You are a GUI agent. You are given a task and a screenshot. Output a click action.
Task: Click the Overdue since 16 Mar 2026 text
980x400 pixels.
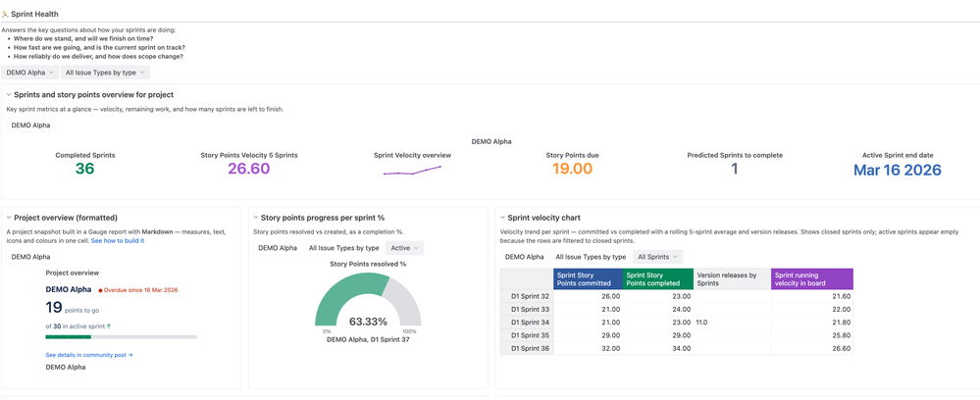tap(141, 290)
